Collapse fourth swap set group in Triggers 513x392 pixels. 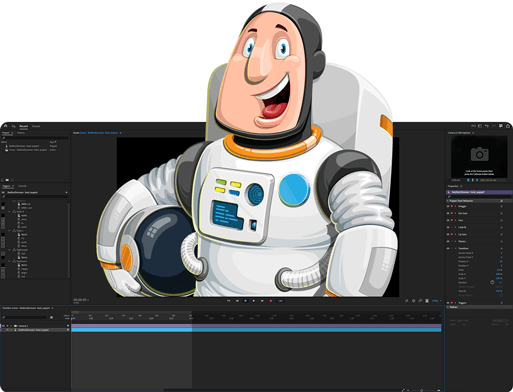[x=9, y=261]
